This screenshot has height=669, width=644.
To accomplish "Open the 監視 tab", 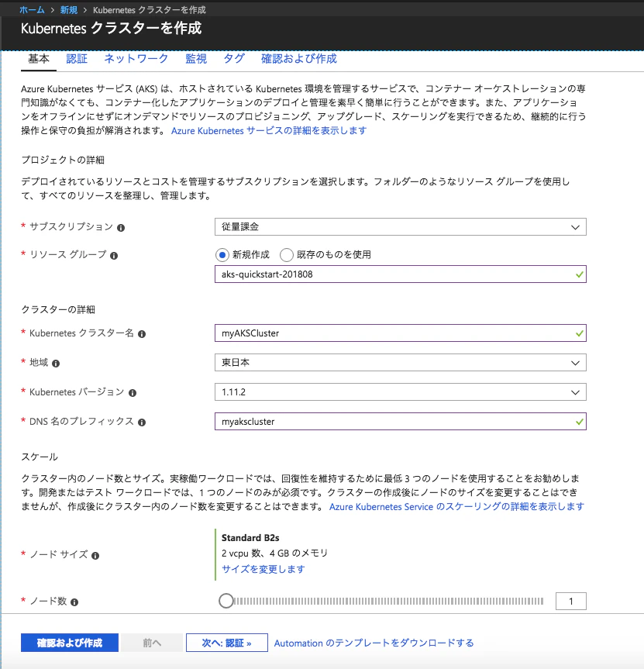I will [x=196, y=58].
